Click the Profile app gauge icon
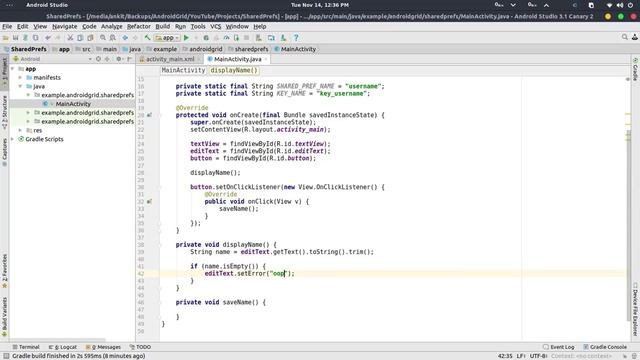Image resolution: width=640 pixels, height=360 pixels. [x=226, y=38]
